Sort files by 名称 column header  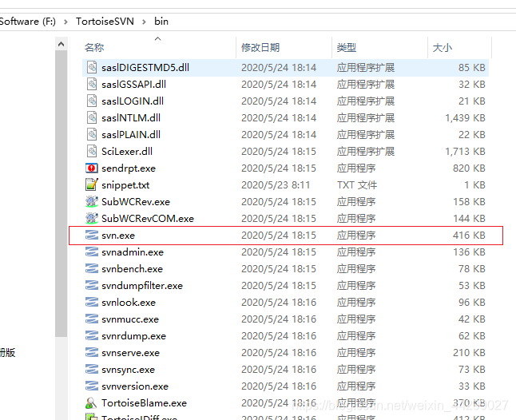(x=94, y=48)
